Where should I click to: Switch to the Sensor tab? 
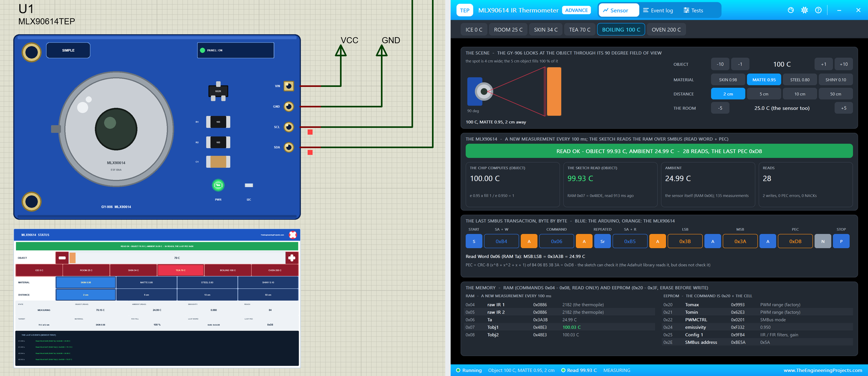pos(619,10)
